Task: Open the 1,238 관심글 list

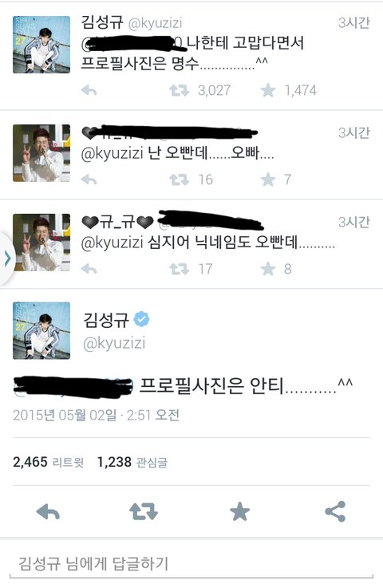Action: (132, 462)
